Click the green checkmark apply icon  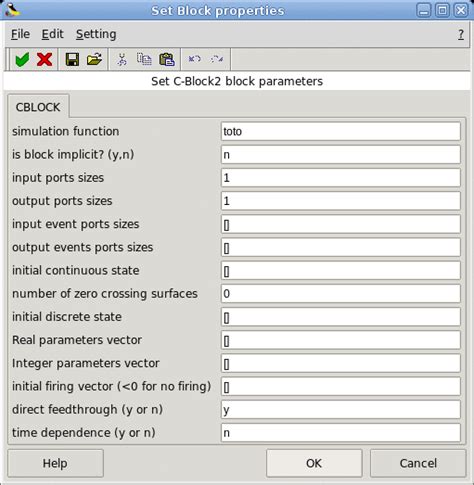click(x=22, y=60)
